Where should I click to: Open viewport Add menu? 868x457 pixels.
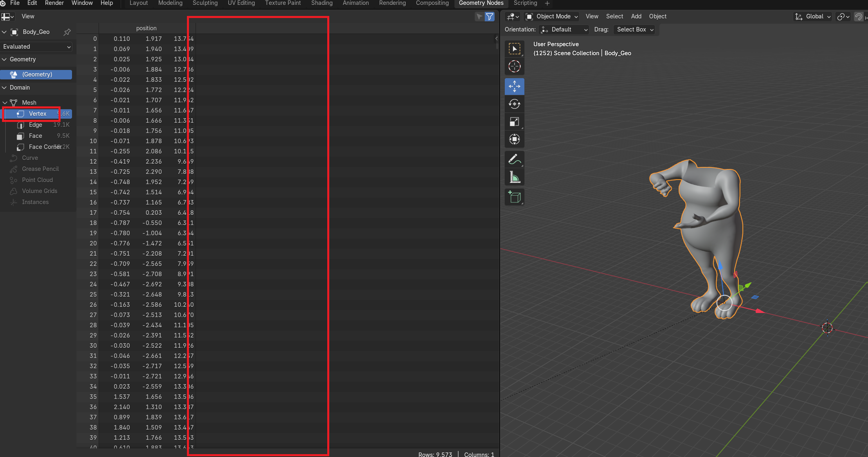[636, 16]
